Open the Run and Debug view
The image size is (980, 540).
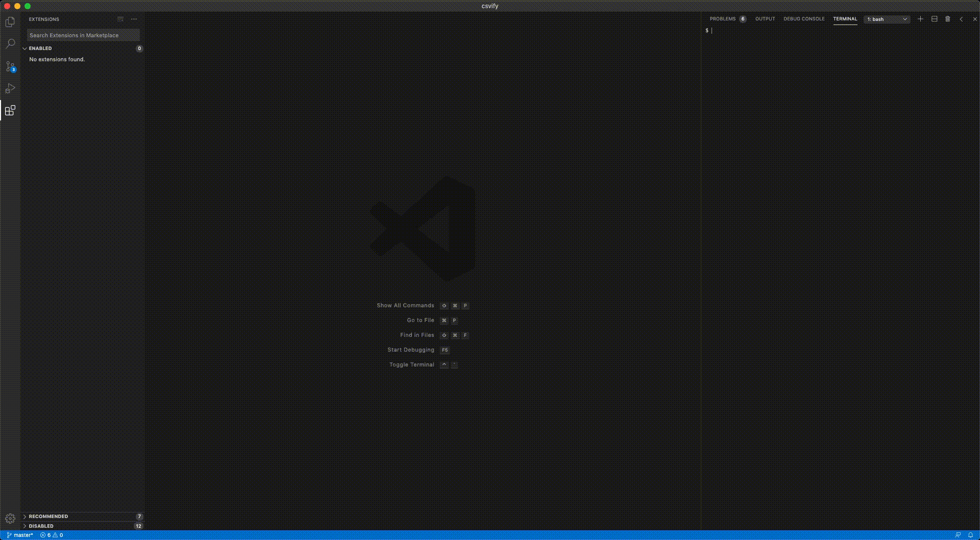(10, 88)
